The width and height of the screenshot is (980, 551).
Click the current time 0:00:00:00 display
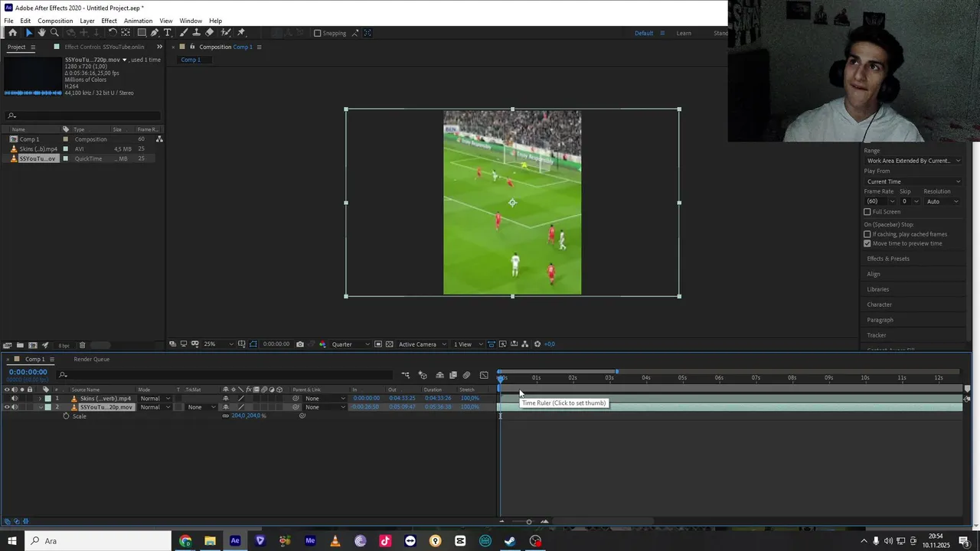click(28, 372)
